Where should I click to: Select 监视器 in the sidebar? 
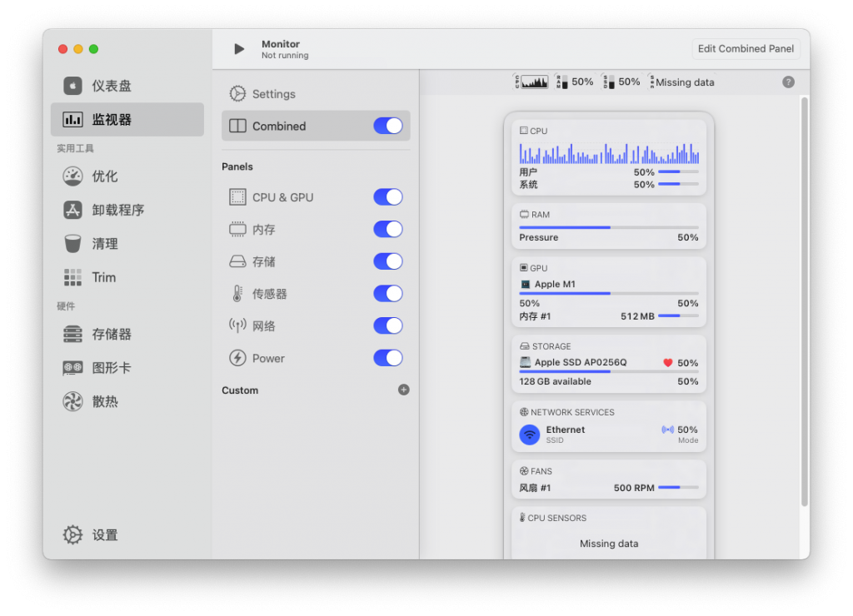click(x=127, y=119)
